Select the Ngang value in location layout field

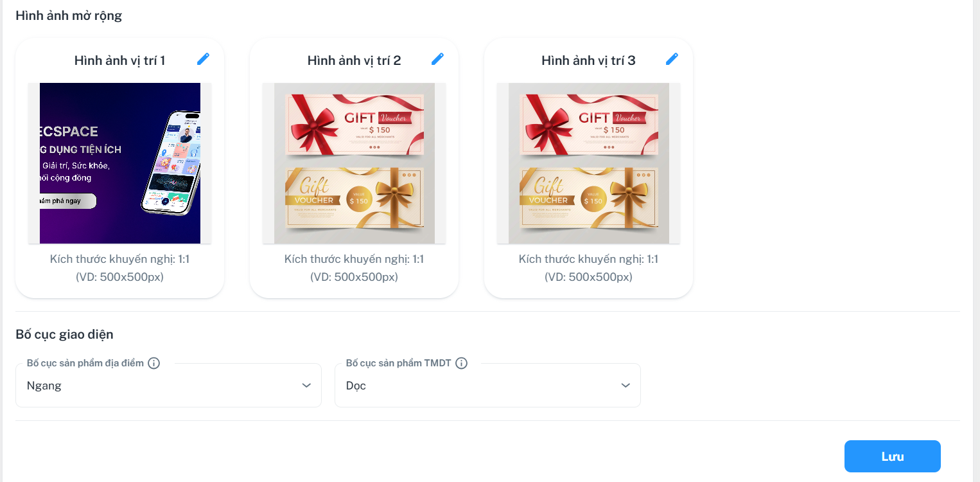(168, 386)
